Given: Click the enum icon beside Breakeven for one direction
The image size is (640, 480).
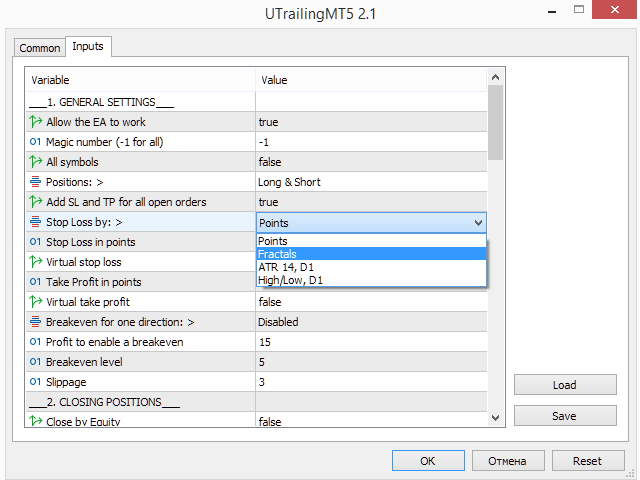Looking at the screenshot, I should click(36, 322).
